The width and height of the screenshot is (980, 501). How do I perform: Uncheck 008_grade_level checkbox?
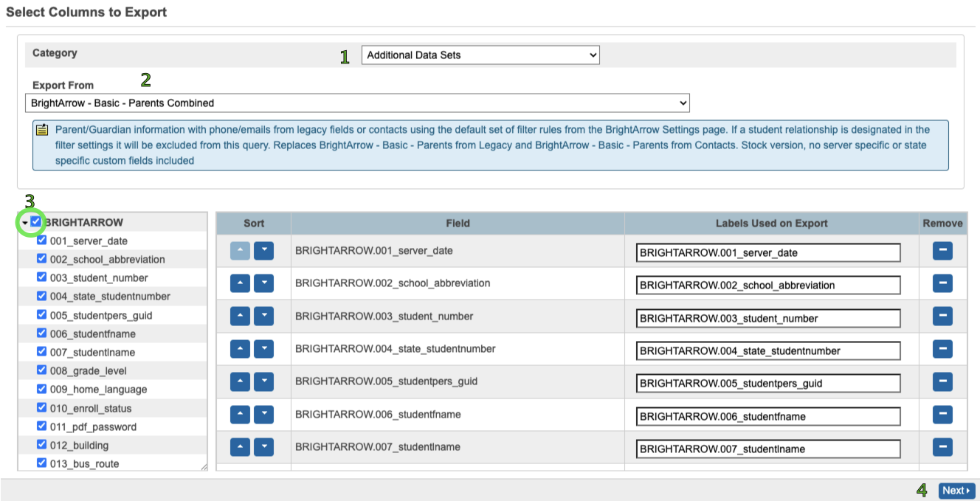coord(42,370)
